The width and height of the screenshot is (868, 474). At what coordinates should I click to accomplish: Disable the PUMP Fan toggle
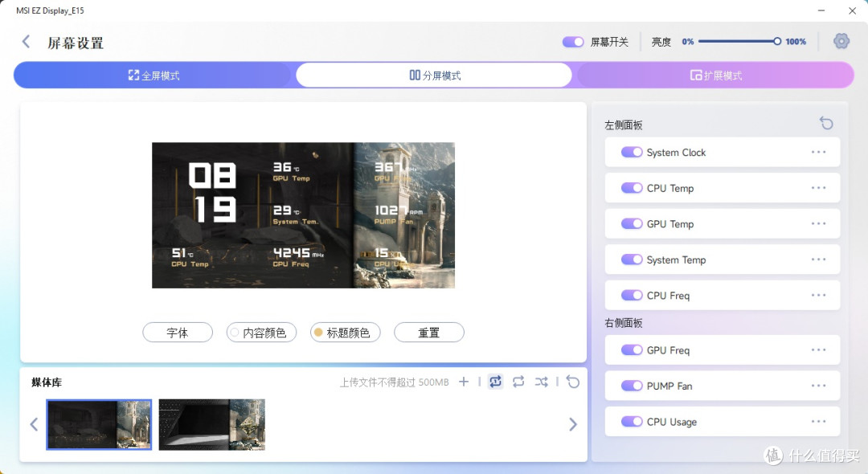pyautogui.click(x=632, y=386)
